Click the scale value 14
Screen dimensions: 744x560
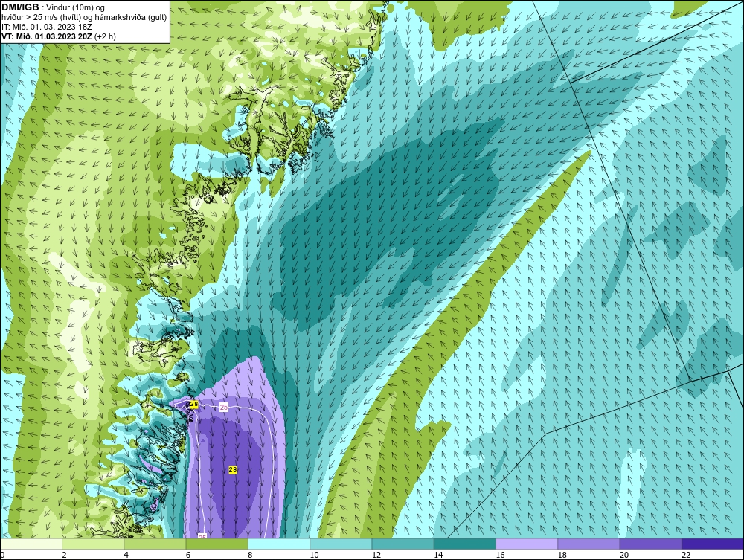438,555
